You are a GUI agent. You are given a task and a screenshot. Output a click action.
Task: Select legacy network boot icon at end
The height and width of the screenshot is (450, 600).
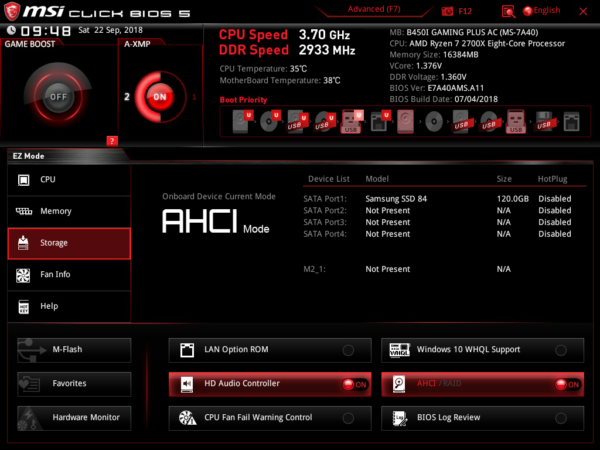[x=572, y=122]
